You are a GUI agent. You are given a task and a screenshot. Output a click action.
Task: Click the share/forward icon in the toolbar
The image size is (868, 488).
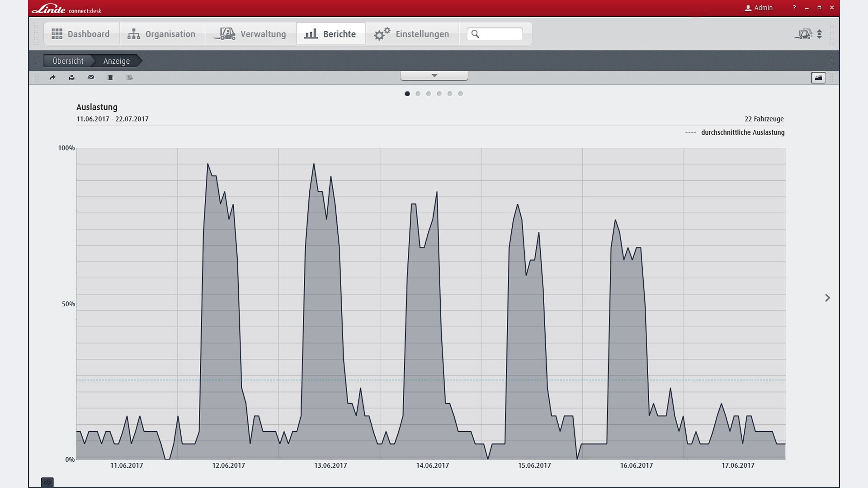click(x=52, y=78)
